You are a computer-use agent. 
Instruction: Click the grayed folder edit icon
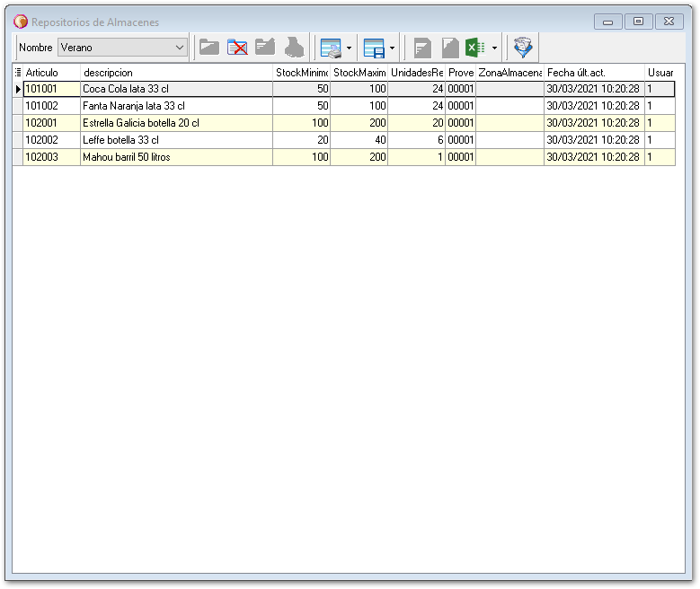pos(265,47)
